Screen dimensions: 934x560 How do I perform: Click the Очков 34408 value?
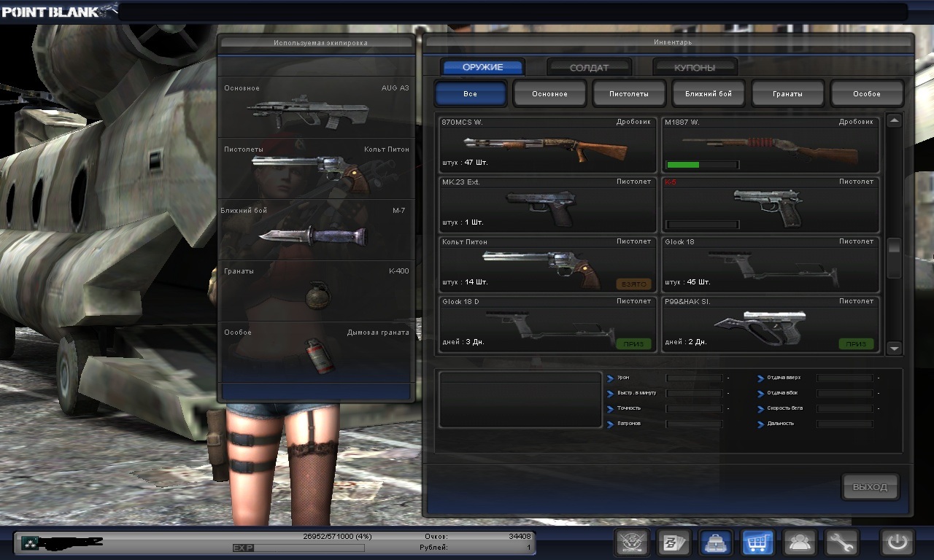tap(520, 537)
